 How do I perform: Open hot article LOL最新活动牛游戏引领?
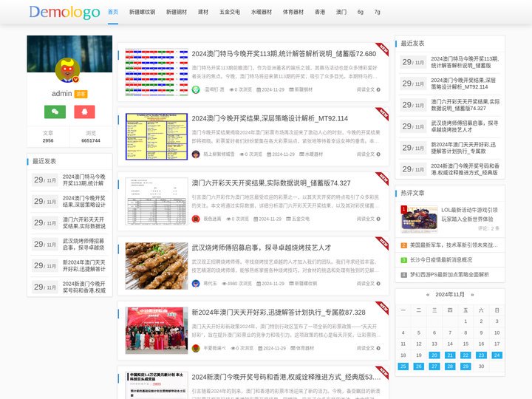point(469,214)
